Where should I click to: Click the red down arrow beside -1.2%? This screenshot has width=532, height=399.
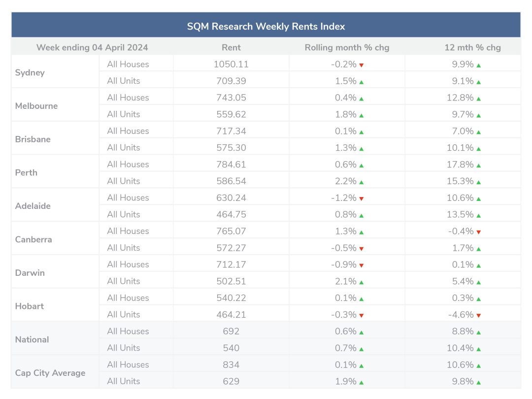click(362, 199)
